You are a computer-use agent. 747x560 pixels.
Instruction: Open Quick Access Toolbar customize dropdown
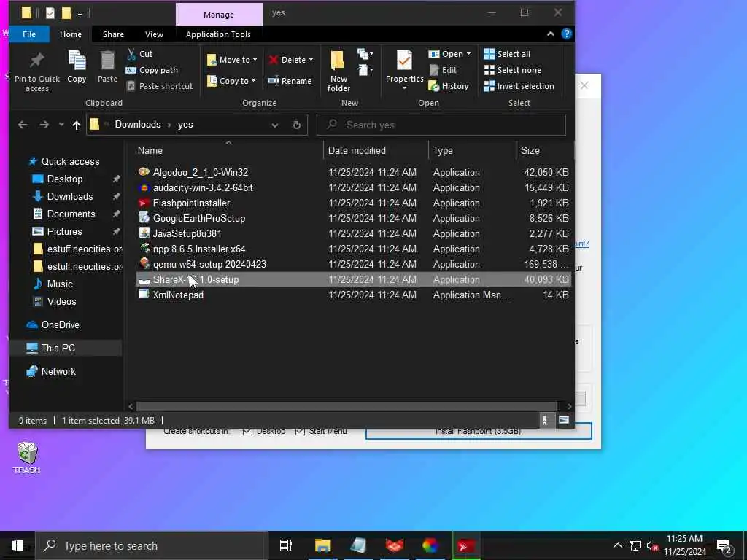pos(80,13)
